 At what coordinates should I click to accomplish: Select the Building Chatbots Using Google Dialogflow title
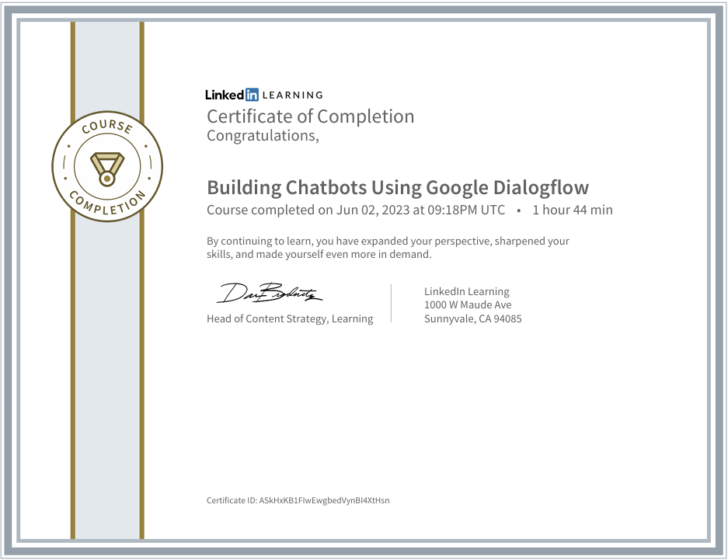tap(398, 187)
